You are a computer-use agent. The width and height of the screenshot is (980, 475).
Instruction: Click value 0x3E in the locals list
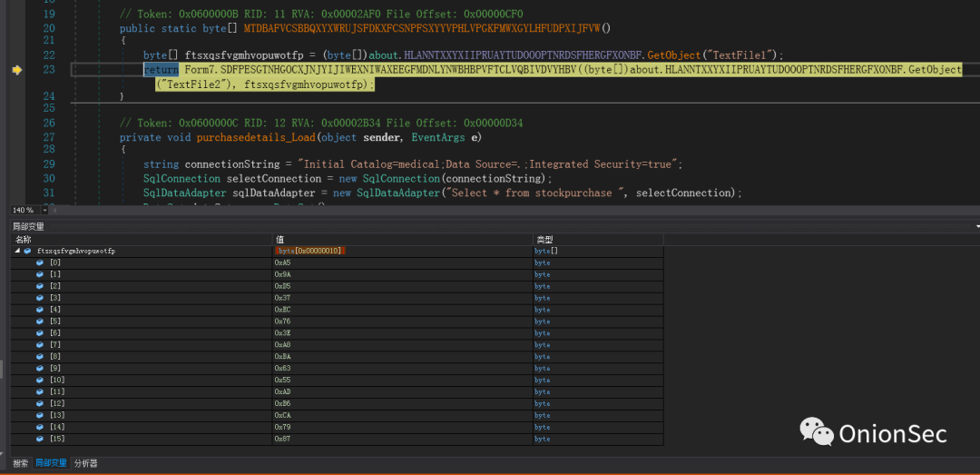(x=282, y=333)
